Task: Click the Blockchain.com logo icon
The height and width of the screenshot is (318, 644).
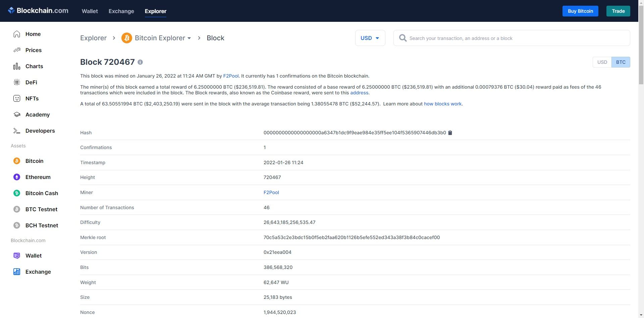Action: pos(11,10)
